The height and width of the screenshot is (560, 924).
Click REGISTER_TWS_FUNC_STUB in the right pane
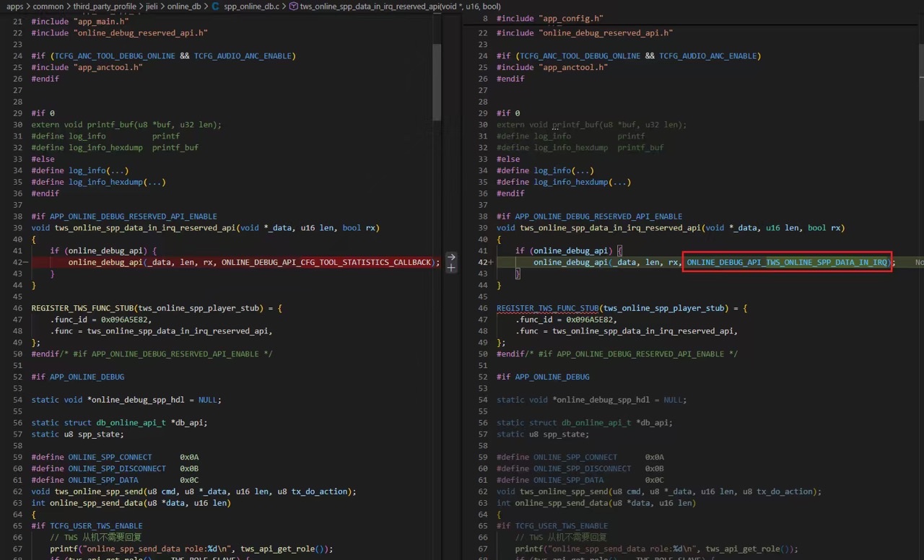[548, 308]
